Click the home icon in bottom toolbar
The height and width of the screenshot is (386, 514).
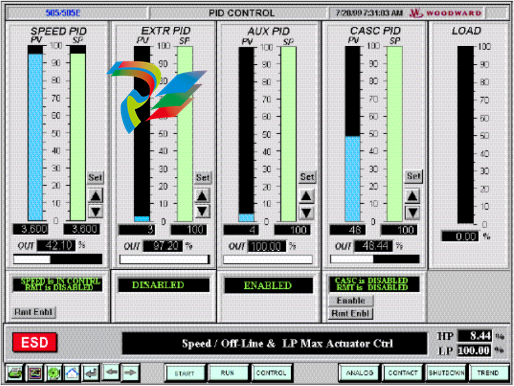(x=72, y=373)
